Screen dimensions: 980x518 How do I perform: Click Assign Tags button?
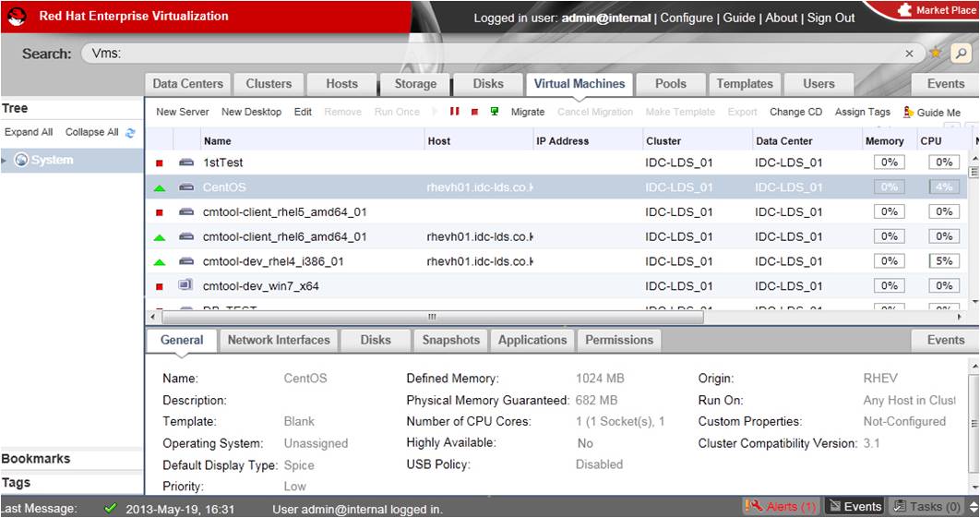coord(863,112)
